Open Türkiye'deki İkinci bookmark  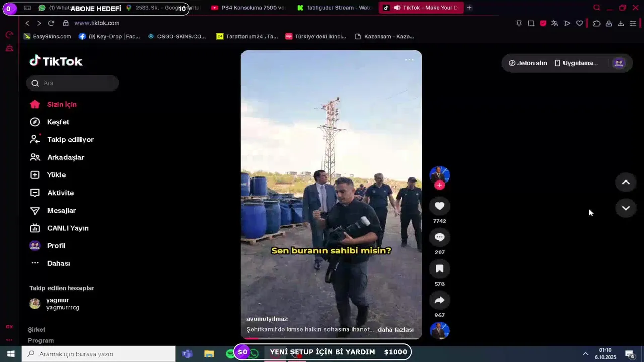316,36
